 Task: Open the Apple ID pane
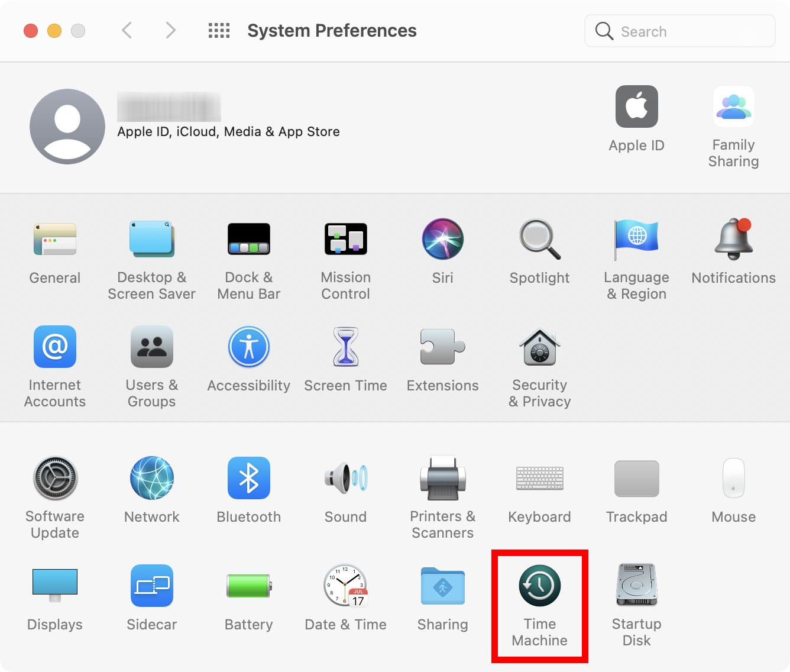tap(636, 107)
